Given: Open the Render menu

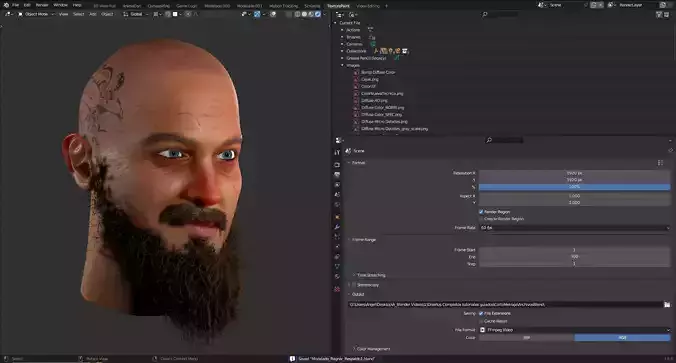Looking at the screenshot, I should 42,5.
